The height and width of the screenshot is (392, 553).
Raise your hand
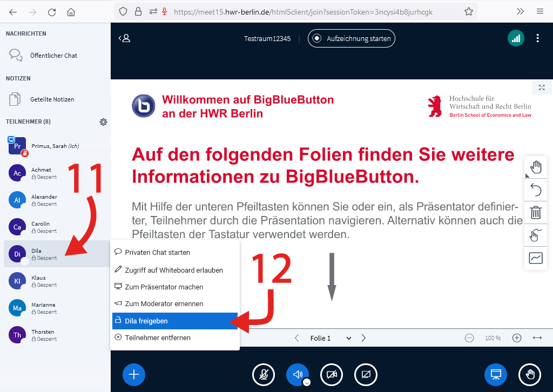(530, 375)
